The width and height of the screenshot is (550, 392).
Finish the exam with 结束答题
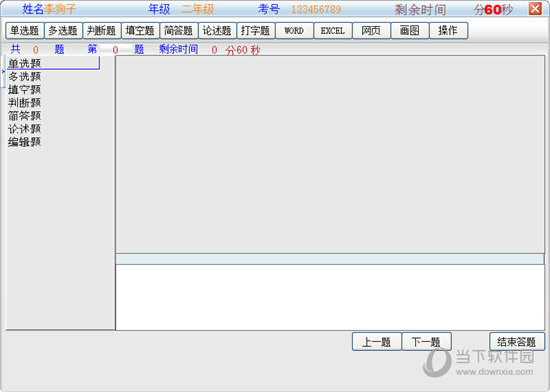(x=517, y=342)
